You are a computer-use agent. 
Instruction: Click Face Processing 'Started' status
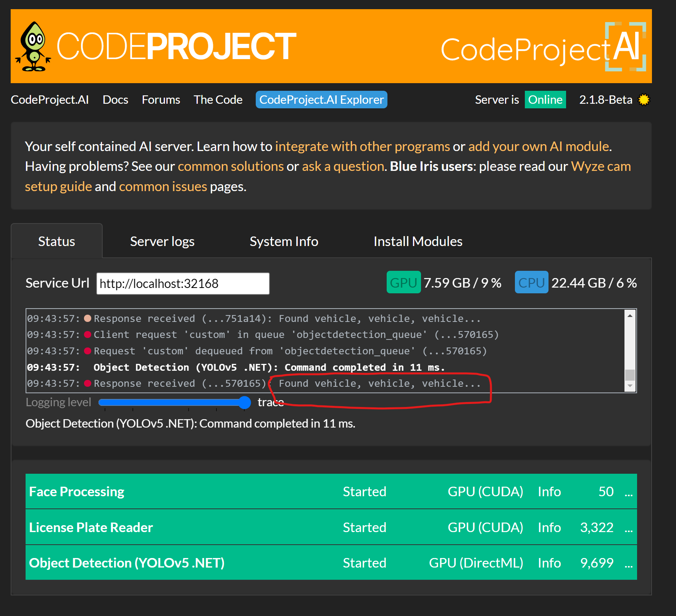coord(365,491)
